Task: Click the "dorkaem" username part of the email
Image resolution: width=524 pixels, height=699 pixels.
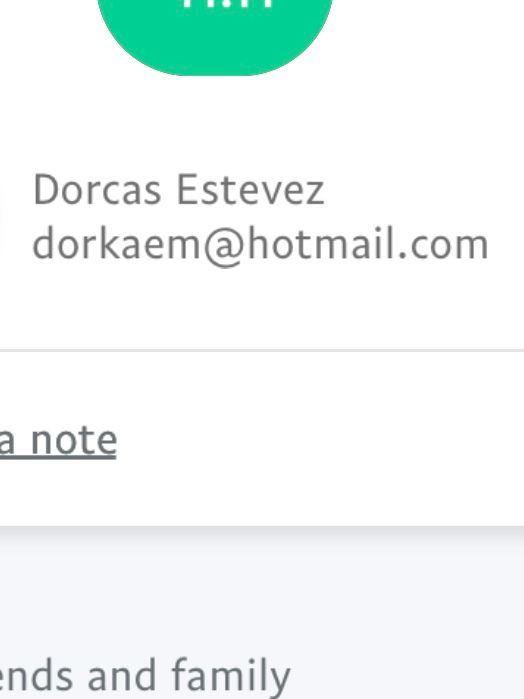Action: (x=117, y=244)
